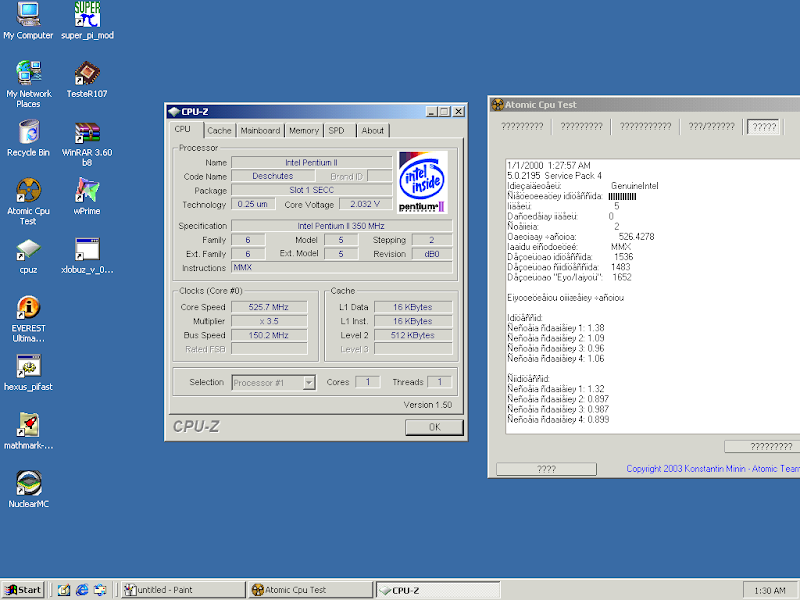Open the TesteR107 desktop icon

[x=87, y=73]
